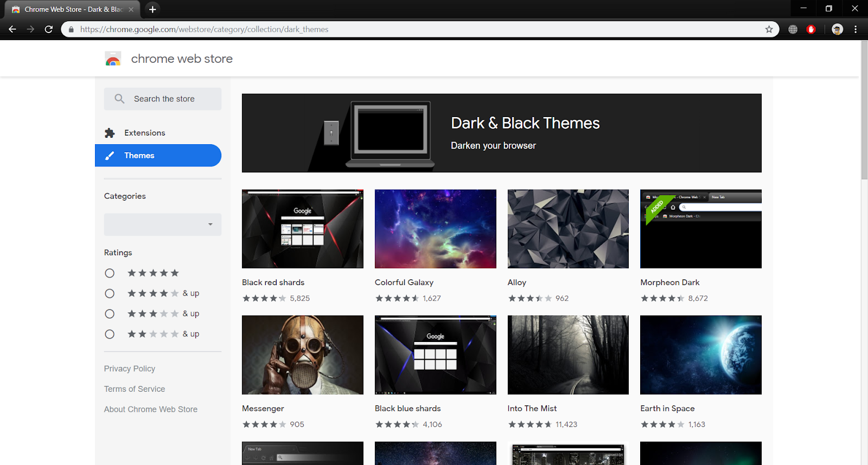Filter by five star ratings
The image size is (868, 465).
point(110,273)
